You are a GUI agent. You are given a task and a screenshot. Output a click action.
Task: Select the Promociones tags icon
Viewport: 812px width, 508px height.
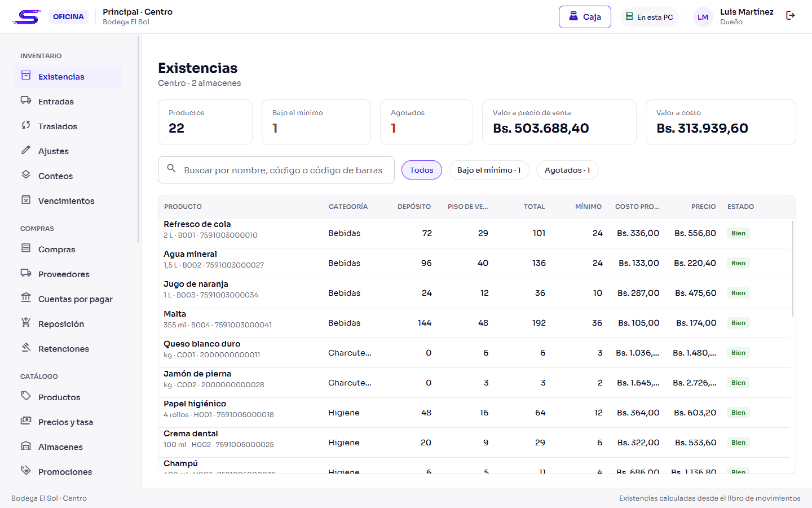coord(26,471)
